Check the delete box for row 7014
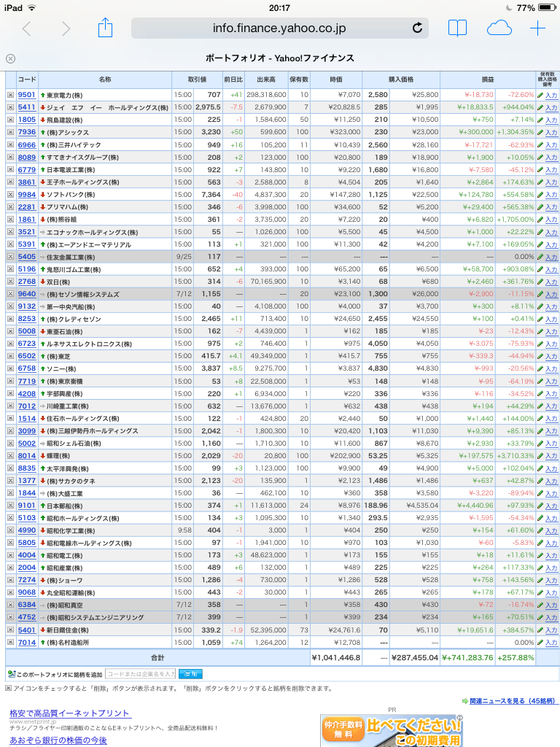The height and width of the screenshot is (747, 560). pyautogui.click(x=10, y=642)
